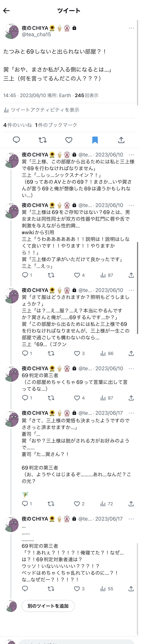This screenshot has width=142, height=644.
Task: Reply to the main tweet
Action: click(16, 140)
